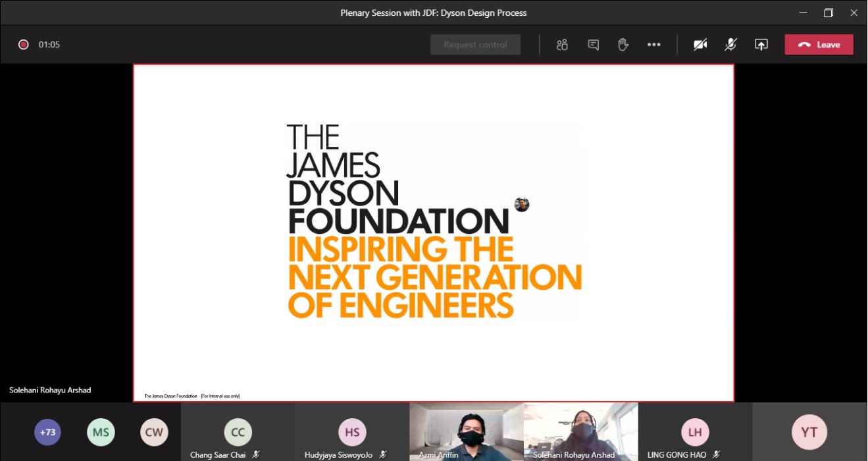Click Hudyjaya Siswoyo's muted mic indicator
Screen dimensions: 868x461
click(382, 454)
